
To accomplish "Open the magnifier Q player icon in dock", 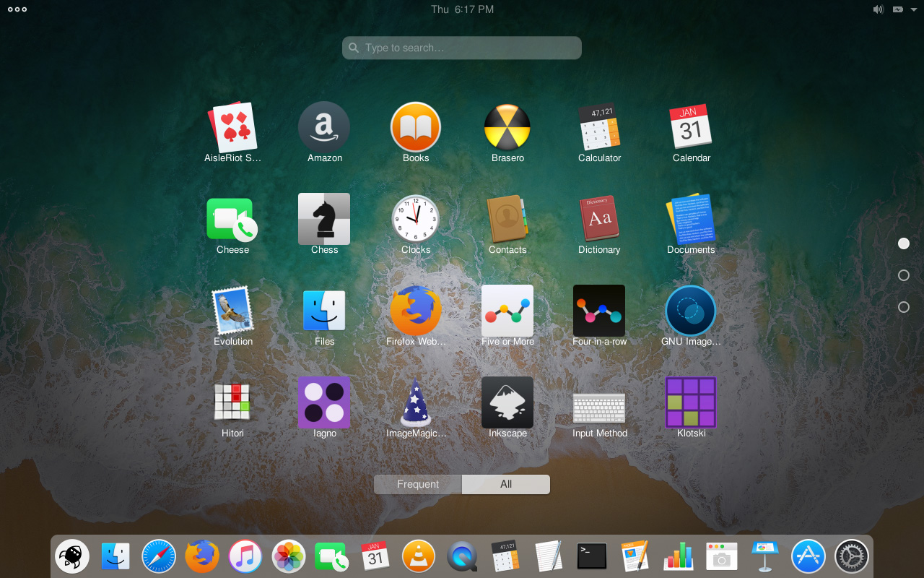I will pos(462,556).
